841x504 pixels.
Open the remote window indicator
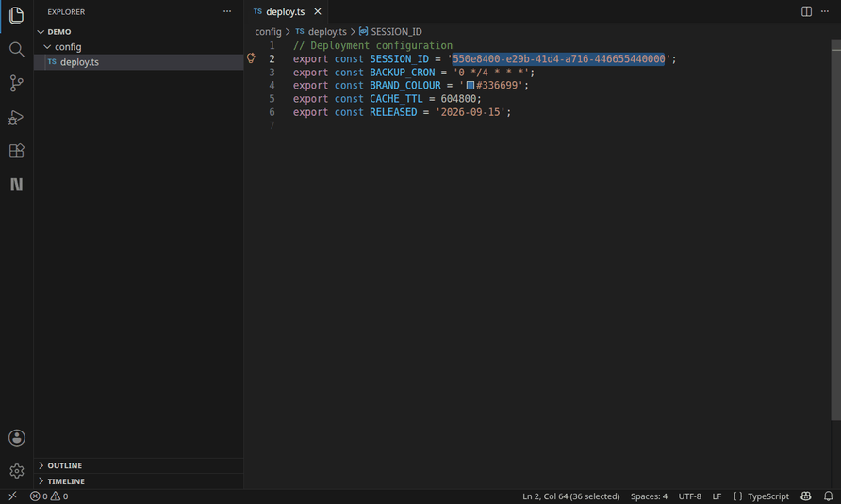(x=13, y=496)
